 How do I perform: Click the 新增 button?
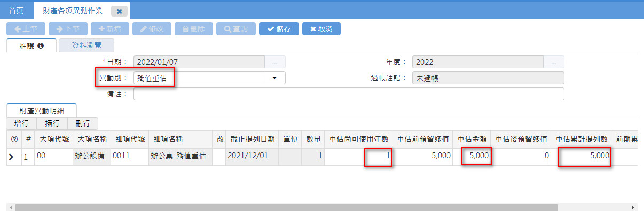[109, 29]
